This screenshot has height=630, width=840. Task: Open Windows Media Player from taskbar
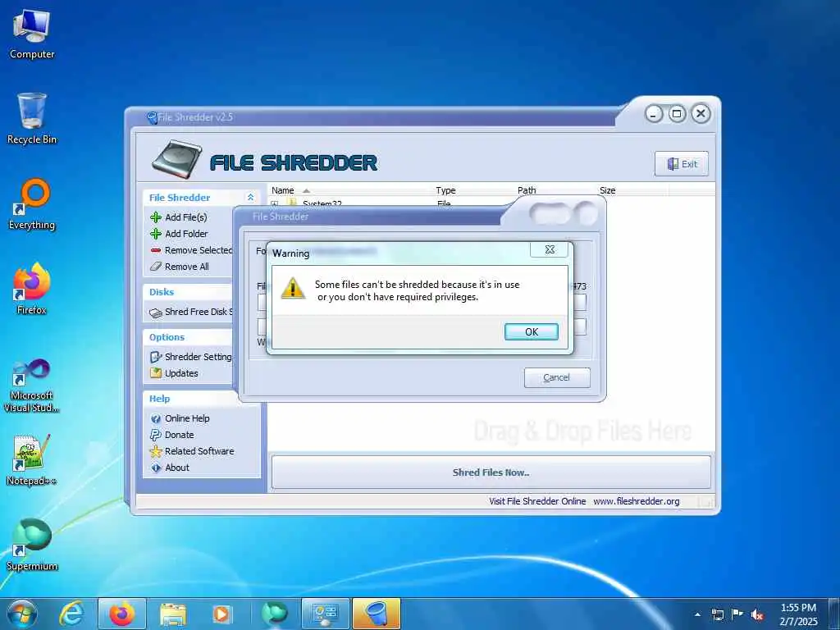coord(221,614)
